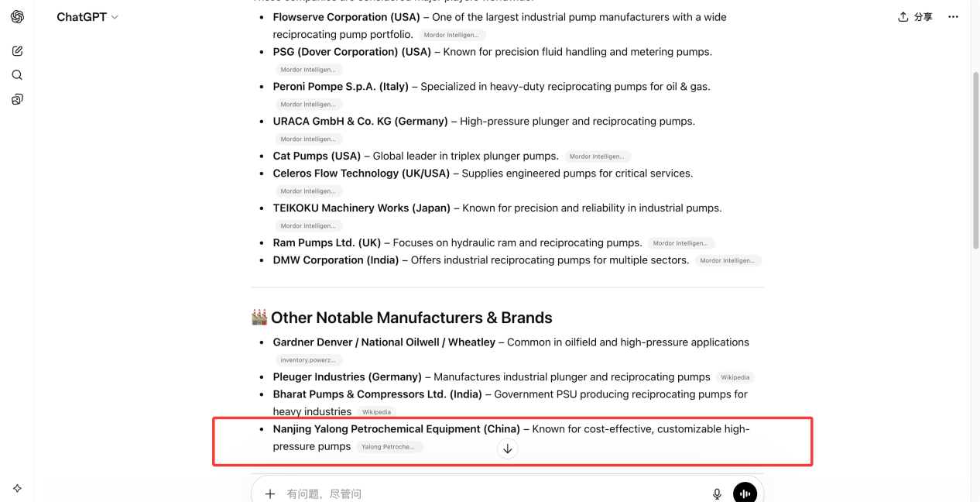Click the ChatGPT logo icon in the sidebar
This screenshot has width=980, height=502.
click(17, 17)
